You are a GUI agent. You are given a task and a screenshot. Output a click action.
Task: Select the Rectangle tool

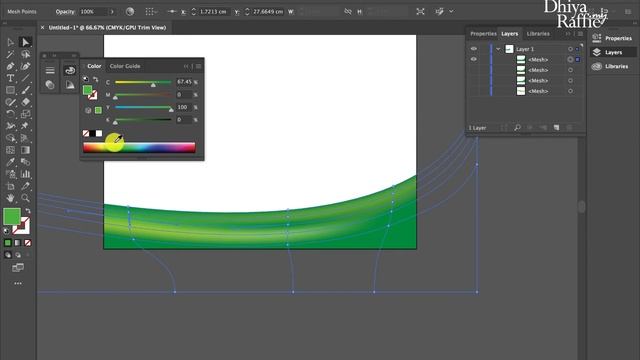pyautogui.click(x=11, y=90)
